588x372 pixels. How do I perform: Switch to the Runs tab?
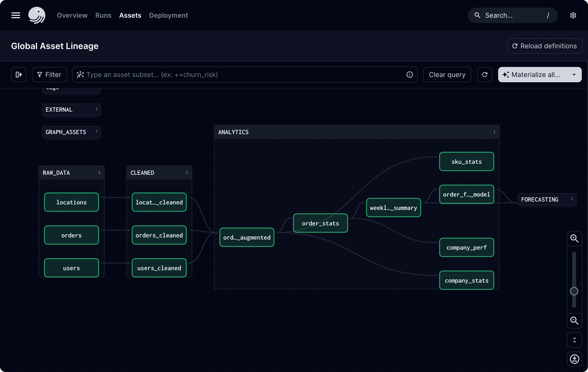103,15
